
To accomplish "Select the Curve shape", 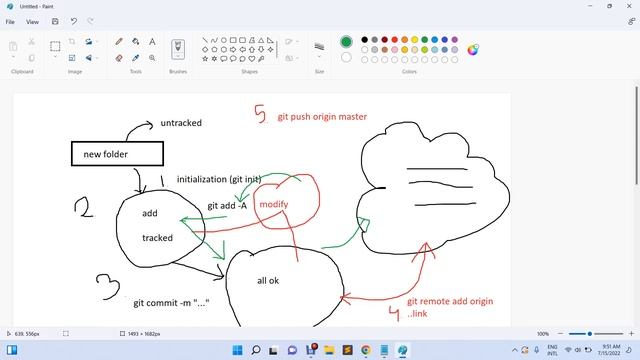I will (x=214, y=40).
